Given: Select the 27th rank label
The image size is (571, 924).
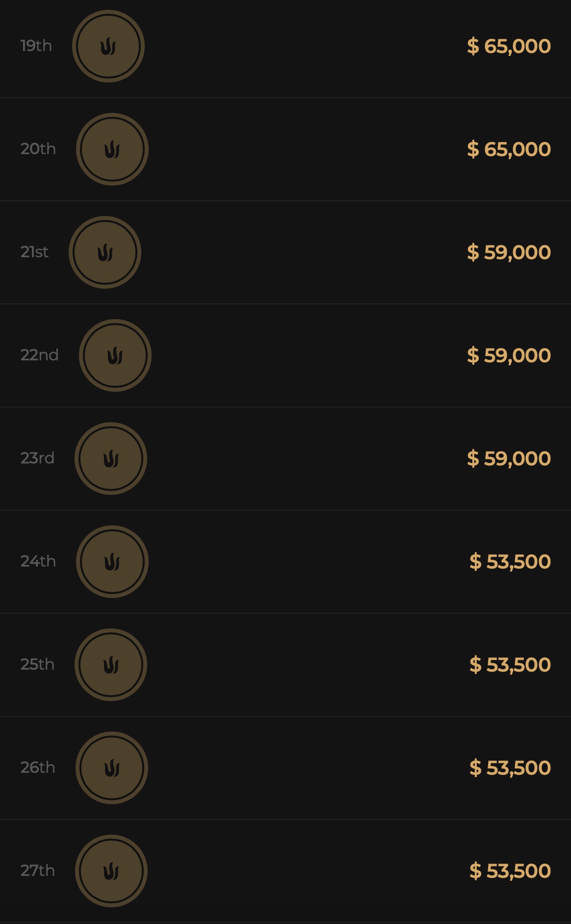Looking at the screenshot, I should [38, 871].
